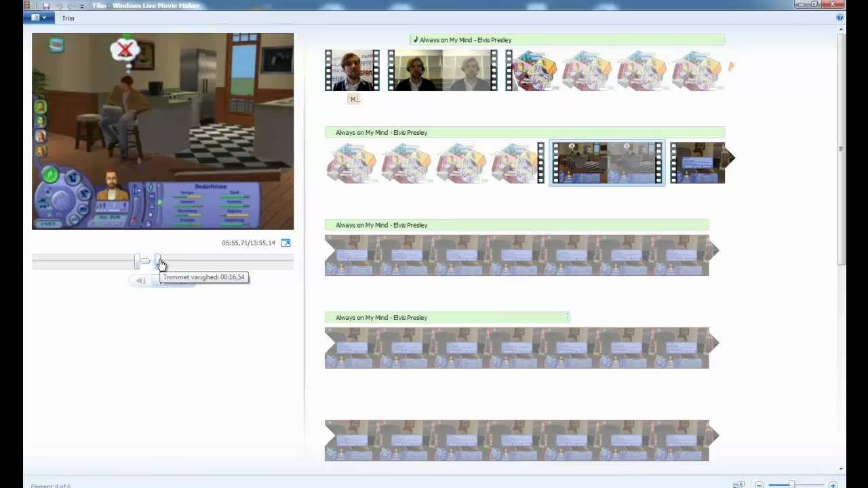
Task: Click the timeline zoom slider handle
Action: pos(791,485)
